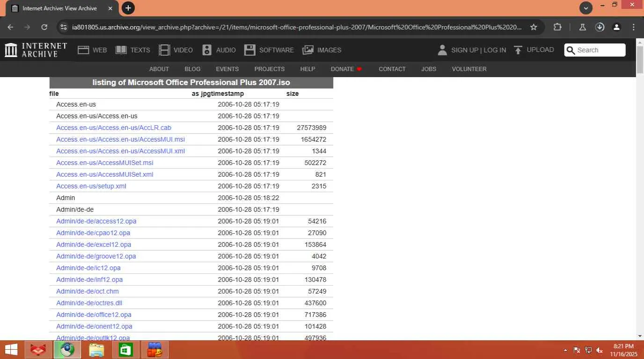Open the VOLUNTEER menu item
The width and height of the screenshot is (644, 359).
point(469,69)
